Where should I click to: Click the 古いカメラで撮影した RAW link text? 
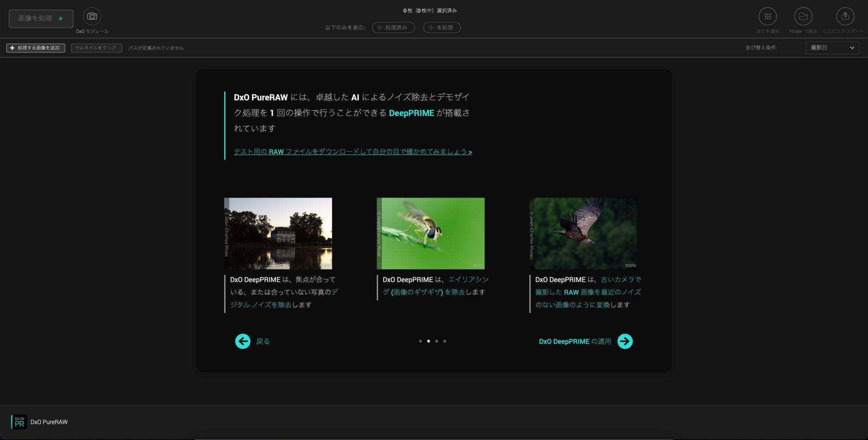tap(588, 292)
